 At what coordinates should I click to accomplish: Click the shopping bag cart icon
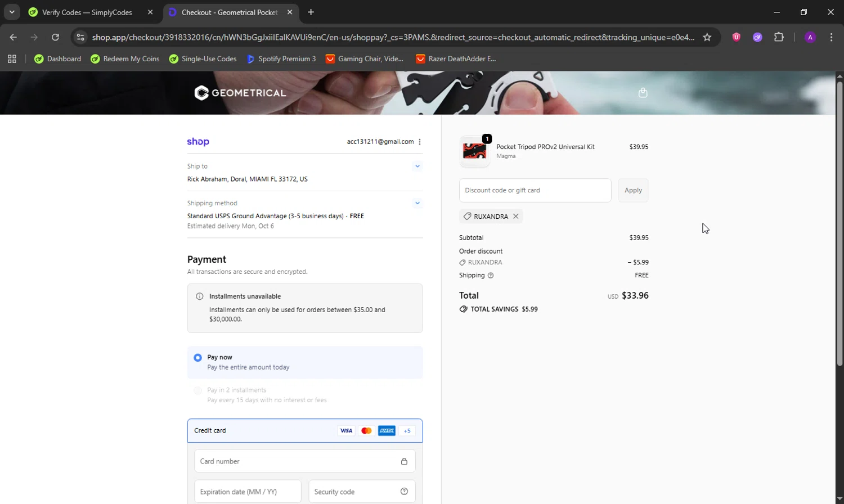click(643, 93)
